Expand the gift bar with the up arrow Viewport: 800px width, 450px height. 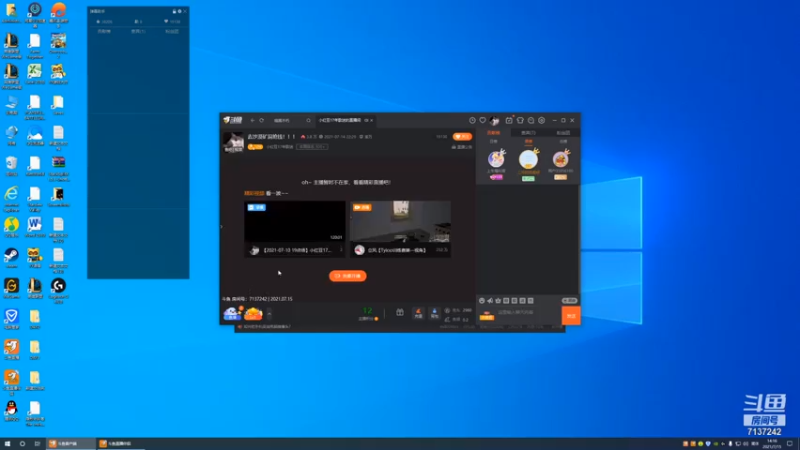click(x=269, y=314)
